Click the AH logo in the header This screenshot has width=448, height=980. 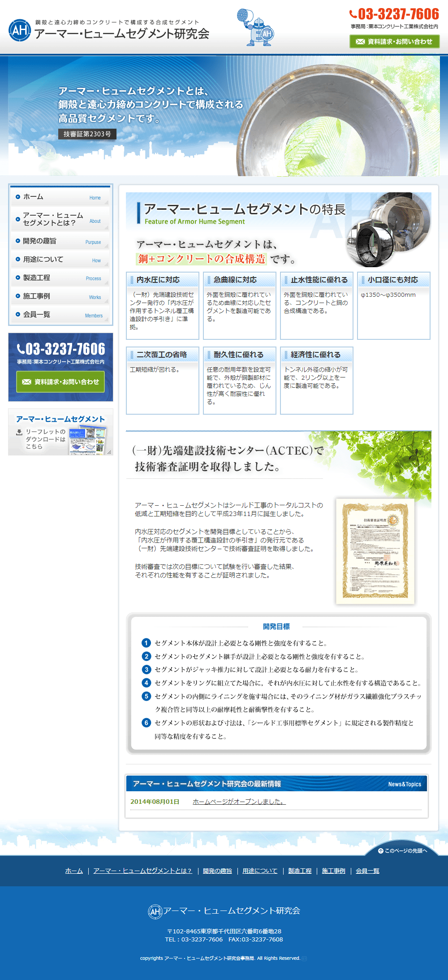20,30
